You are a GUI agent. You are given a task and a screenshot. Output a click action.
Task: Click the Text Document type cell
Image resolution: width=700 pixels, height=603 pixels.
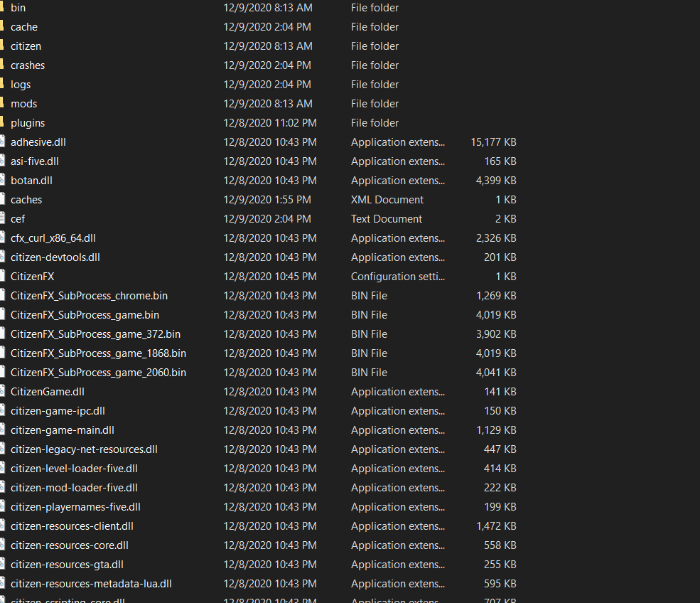386,219
